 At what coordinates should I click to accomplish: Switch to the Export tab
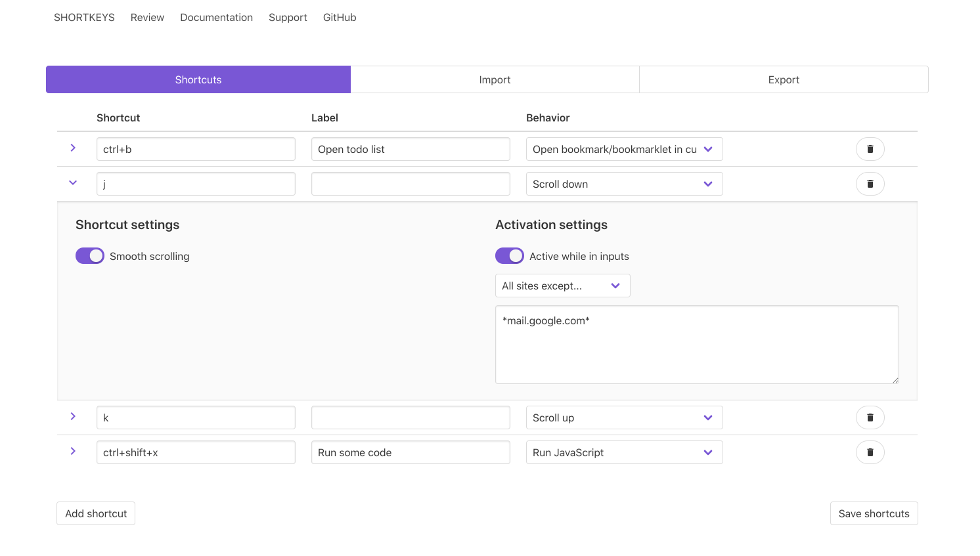[783, 79]
